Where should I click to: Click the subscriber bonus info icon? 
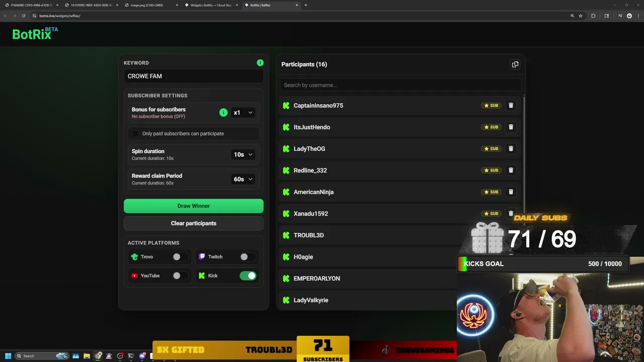(x=223, y=113)
